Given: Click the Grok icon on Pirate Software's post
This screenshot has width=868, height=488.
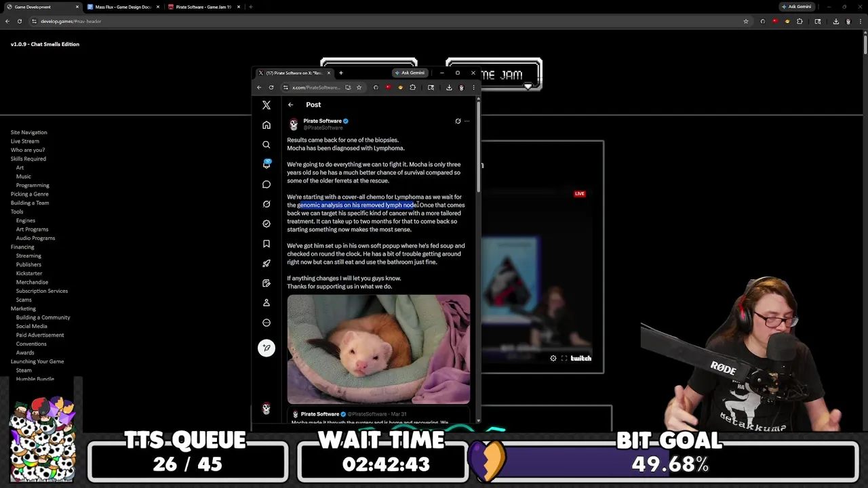Looking at the screenshot, I should pos(458,121).
